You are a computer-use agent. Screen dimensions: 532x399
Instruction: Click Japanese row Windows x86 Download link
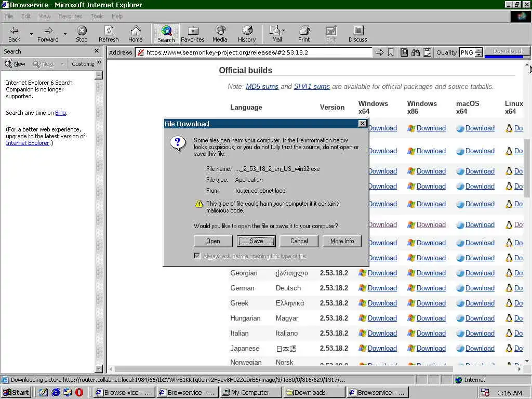pyautogui.click(x=431, y=349)
